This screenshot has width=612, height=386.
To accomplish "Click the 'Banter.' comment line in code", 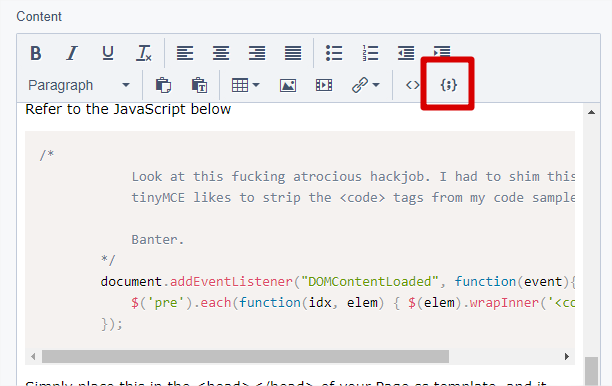I will click(x=157, y=239).
